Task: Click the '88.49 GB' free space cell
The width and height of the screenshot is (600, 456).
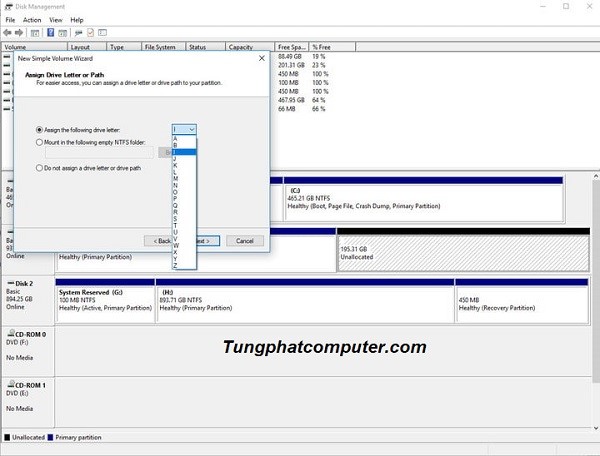Action: click(290, 56)
